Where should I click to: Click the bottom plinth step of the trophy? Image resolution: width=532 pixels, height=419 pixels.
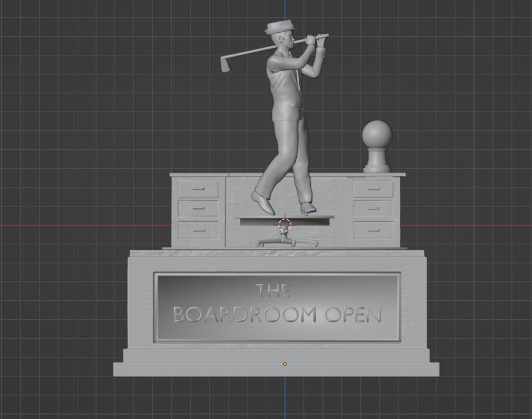(276, 369)
